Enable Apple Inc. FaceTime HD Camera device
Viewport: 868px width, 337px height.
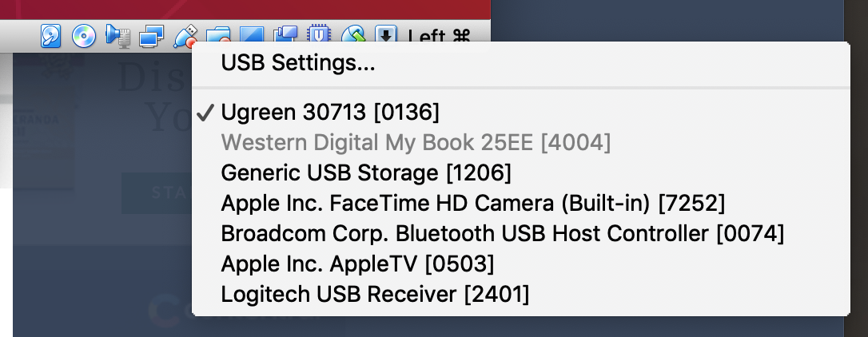[x=521, y=204]
